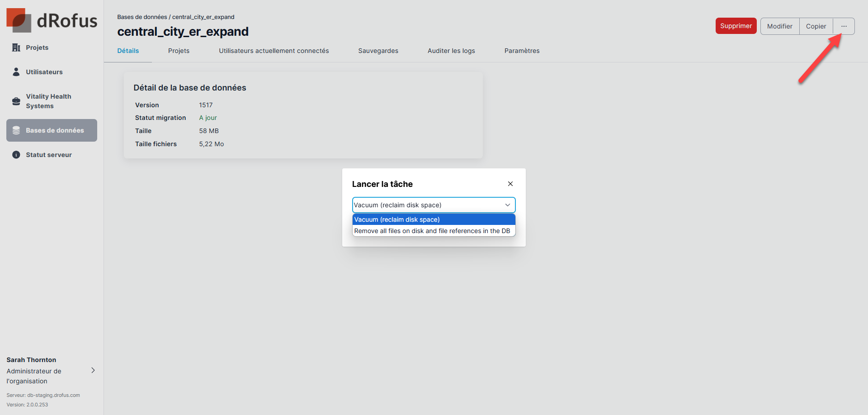Click the Statut serveur info icon

click(16, 155)
